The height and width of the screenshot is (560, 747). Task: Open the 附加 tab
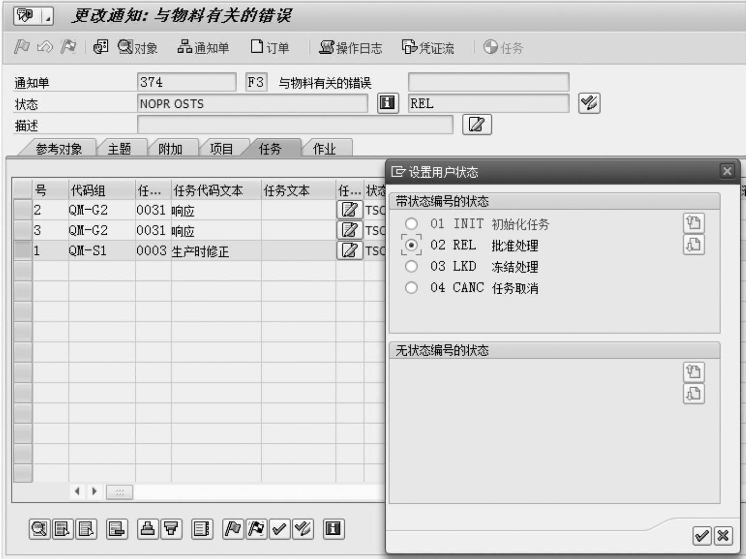pos(170,149)
